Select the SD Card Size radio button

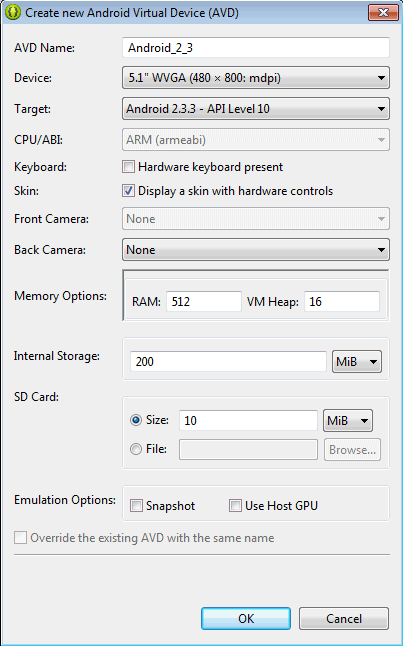click(136, 420)
